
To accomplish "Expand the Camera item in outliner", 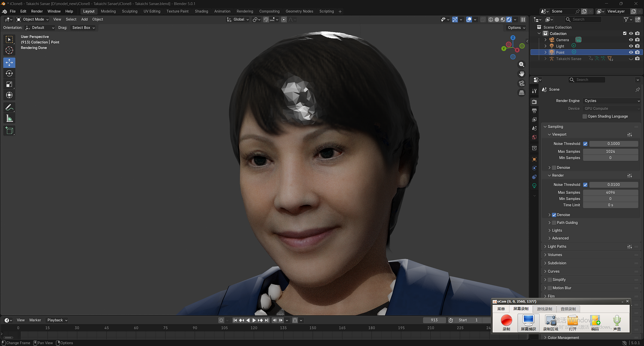I will pos(546,40).
